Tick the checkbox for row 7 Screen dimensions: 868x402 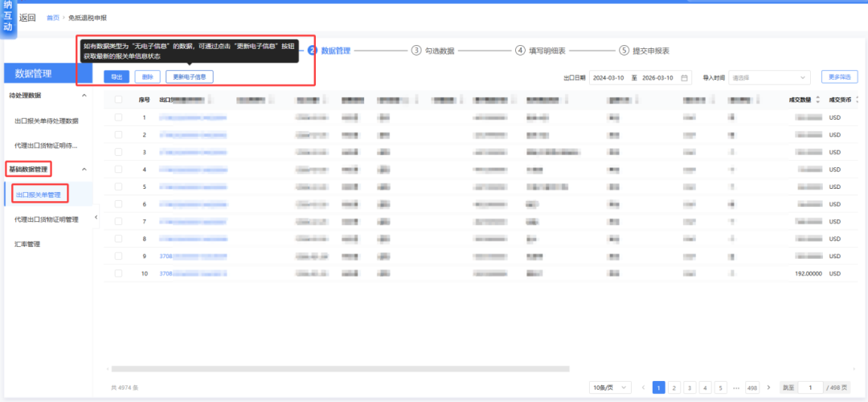pyautogui.click(x=118, y=221)
